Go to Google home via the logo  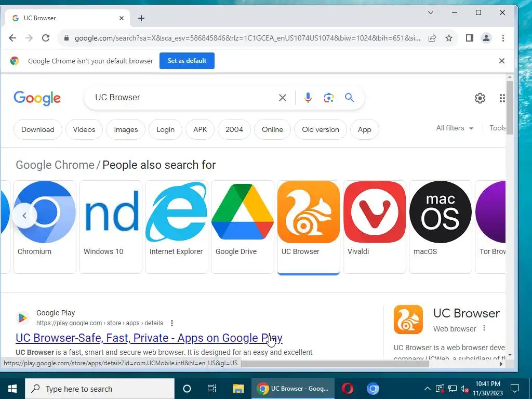(37, 98)
